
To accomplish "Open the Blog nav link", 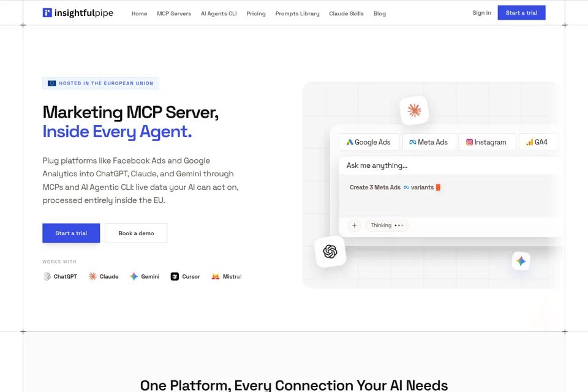I will click(380, 13).
